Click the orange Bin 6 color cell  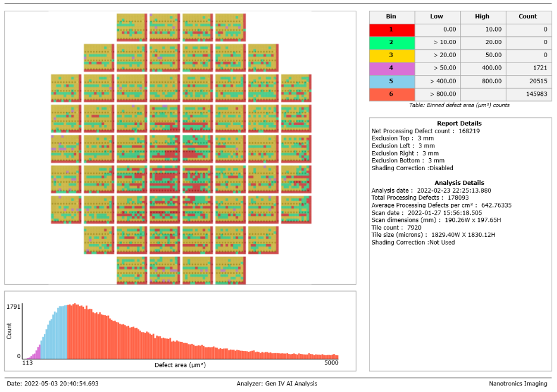click(392, 94)
